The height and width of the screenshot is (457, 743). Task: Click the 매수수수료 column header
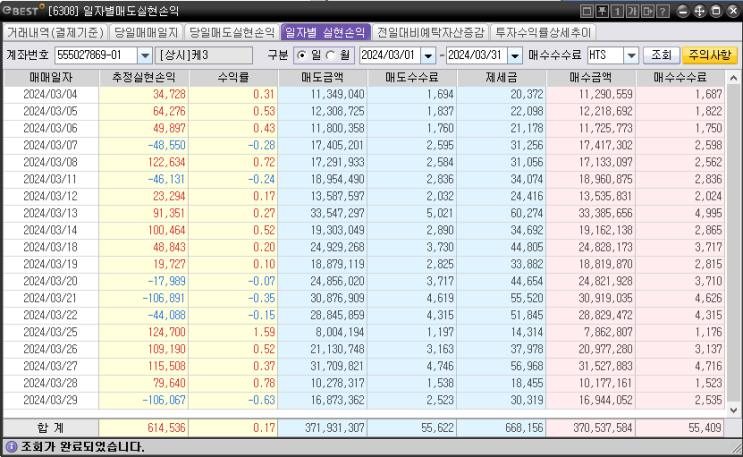point(680,78)
